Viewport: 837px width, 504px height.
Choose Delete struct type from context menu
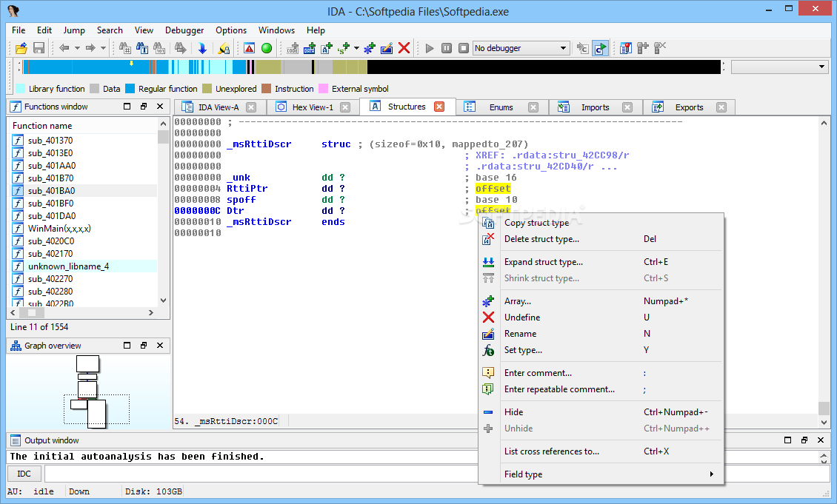tap(601, 239)
